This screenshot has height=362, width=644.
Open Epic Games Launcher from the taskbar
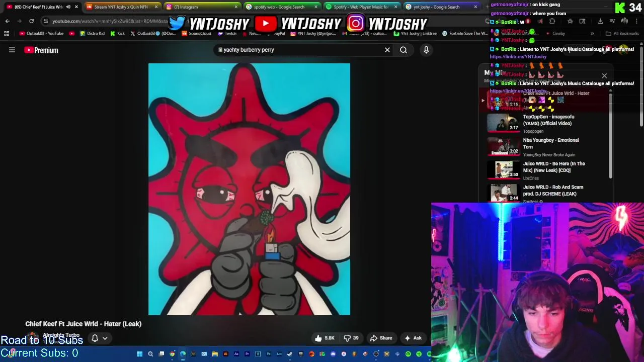click(x=301, y=354)
